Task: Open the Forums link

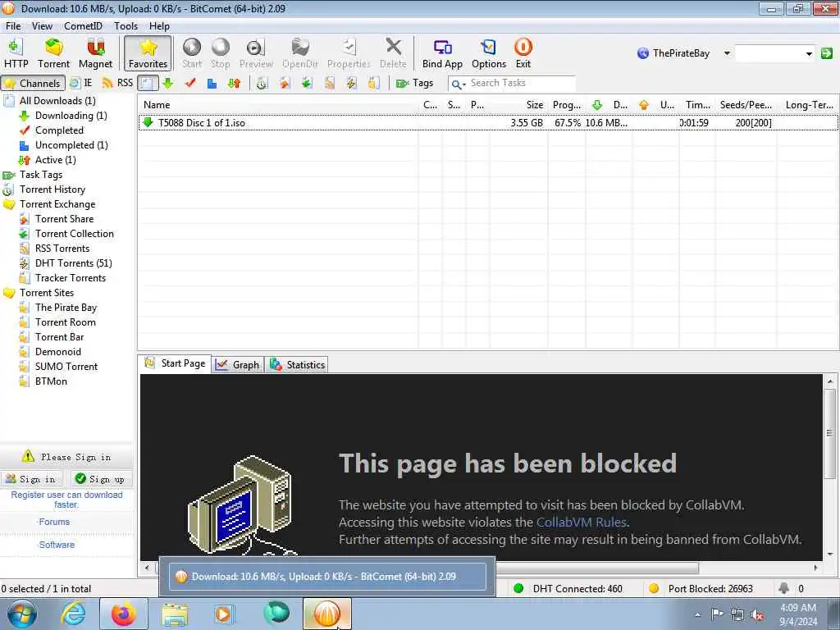Action: tap(54, 522)
